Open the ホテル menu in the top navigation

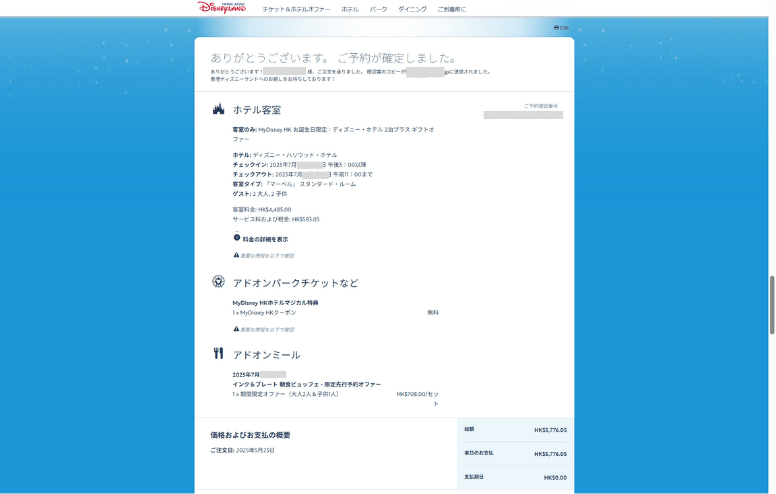350,9
